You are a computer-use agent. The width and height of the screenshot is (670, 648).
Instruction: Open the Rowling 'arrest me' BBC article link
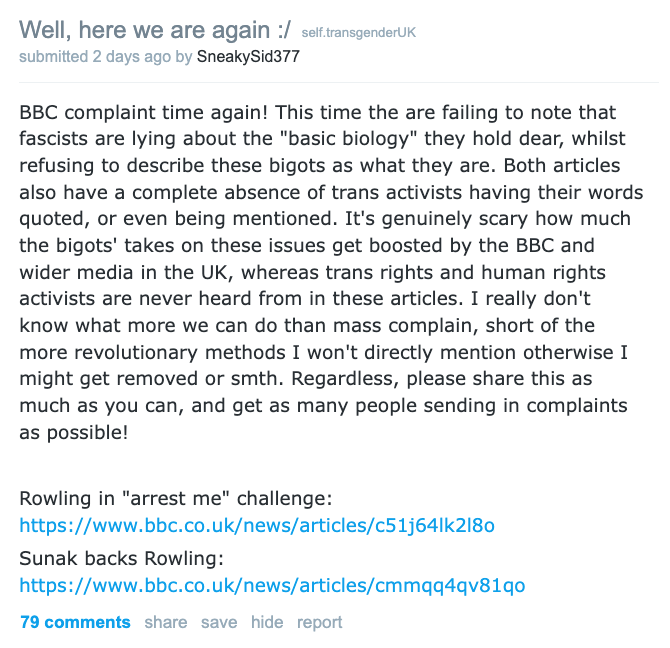[x=257, y=525]
